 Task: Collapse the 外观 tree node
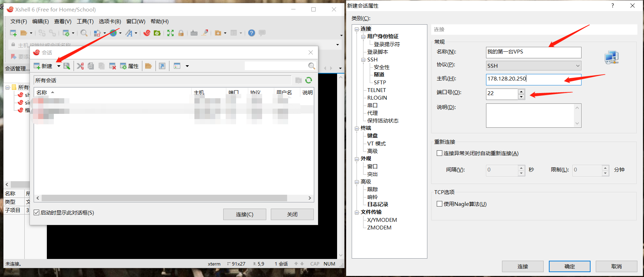point(357,159)
